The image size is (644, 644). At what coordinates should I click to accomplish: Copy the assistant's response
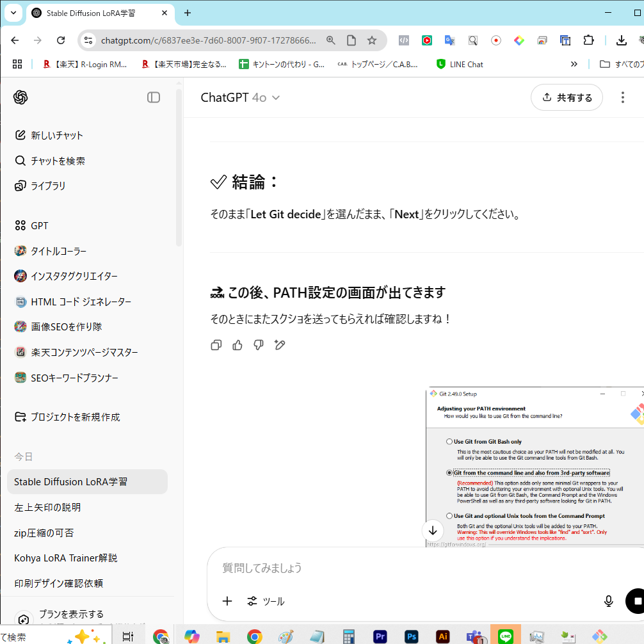tap(216, 345)
